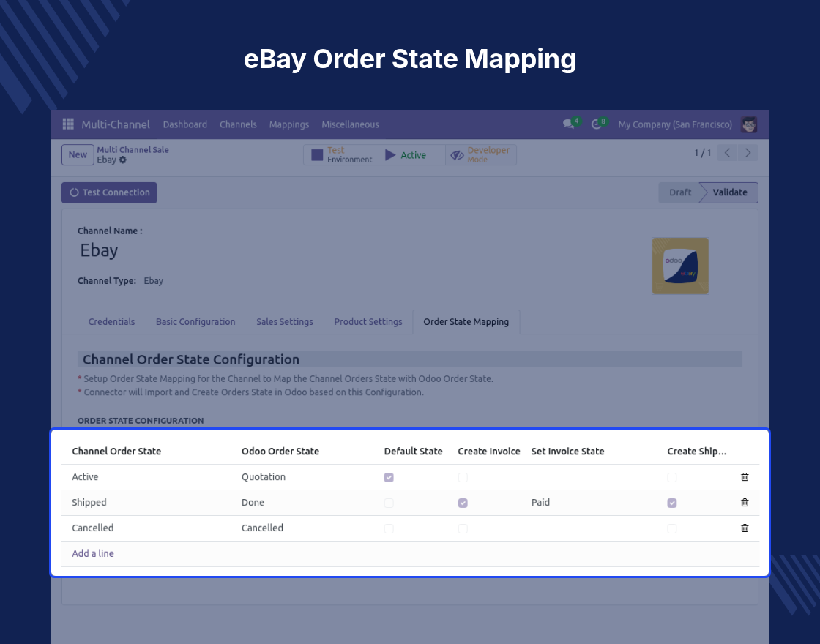Click the gear icon next to Ebay
This screenshot has height=644, width=820.
[123, 160]
